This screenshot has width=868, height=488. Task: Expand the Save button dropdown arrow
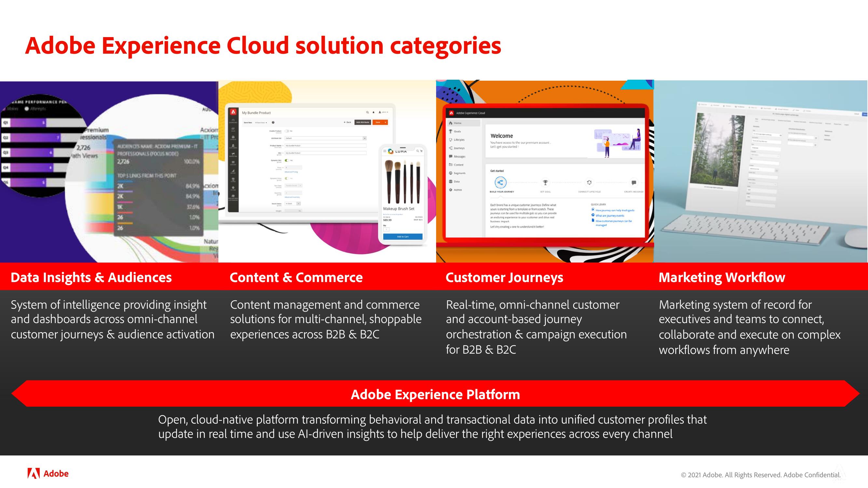(x=385, y=122)
